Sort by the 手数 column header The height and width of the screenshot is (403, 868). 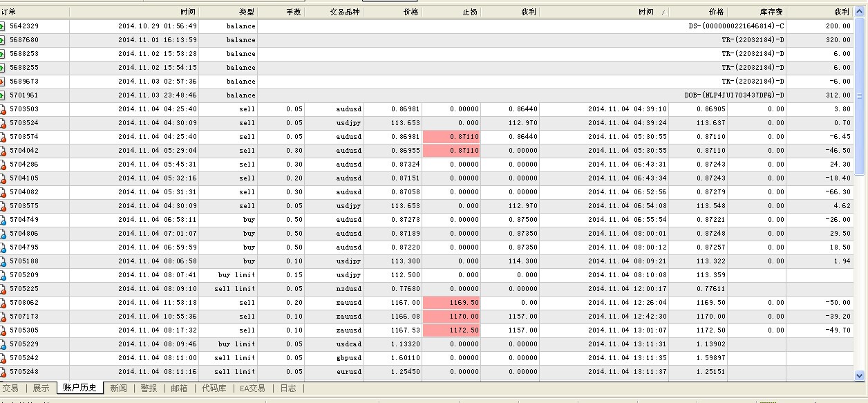tap(281, 12)
